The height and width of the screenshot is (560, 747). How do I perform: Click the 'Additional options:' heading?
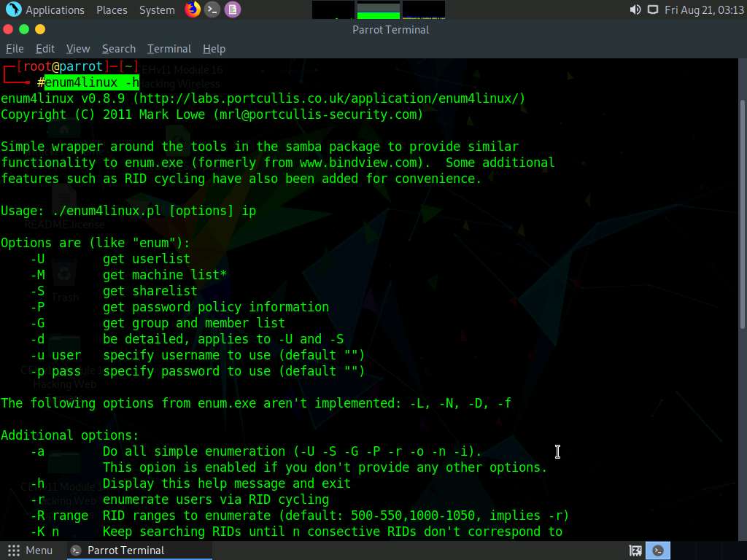click(69, 435)
